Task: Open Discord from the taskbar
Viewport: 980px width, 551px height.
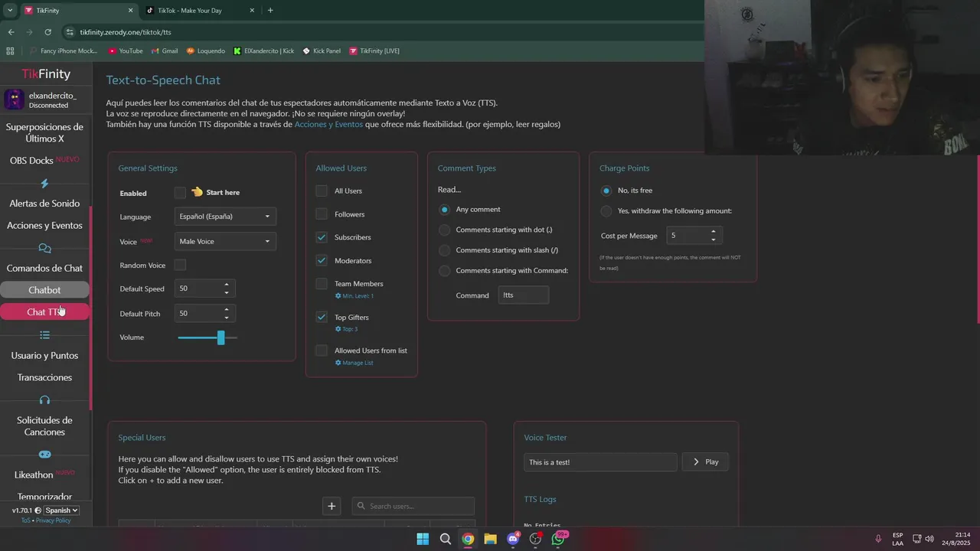Action: tap(513, 539)
